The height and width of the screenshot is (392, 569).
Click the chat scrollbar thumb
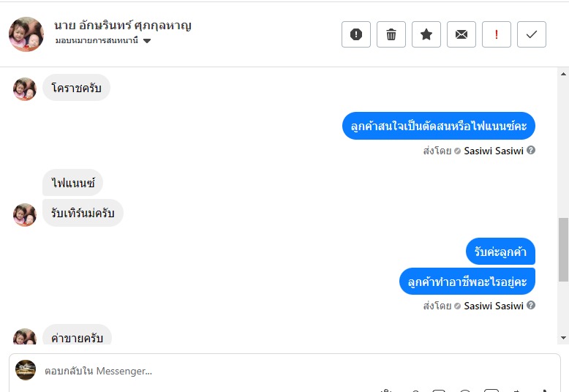pyautogui.click(x=563, y=249)
